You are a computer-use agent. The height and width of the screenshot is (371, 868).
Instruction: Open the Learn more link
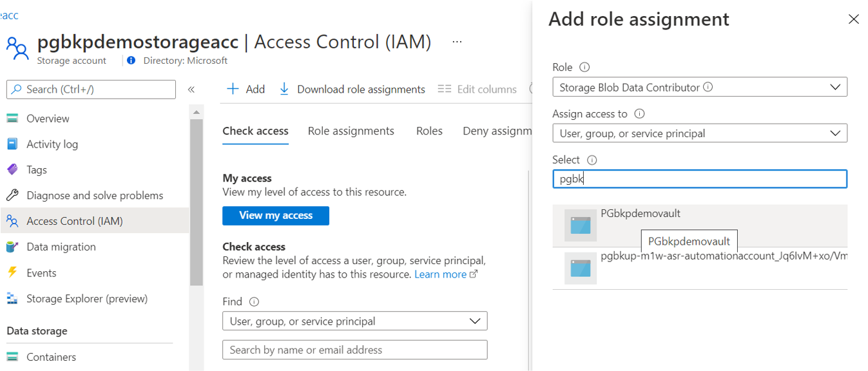pyautogui.click(x=441, y=274)
